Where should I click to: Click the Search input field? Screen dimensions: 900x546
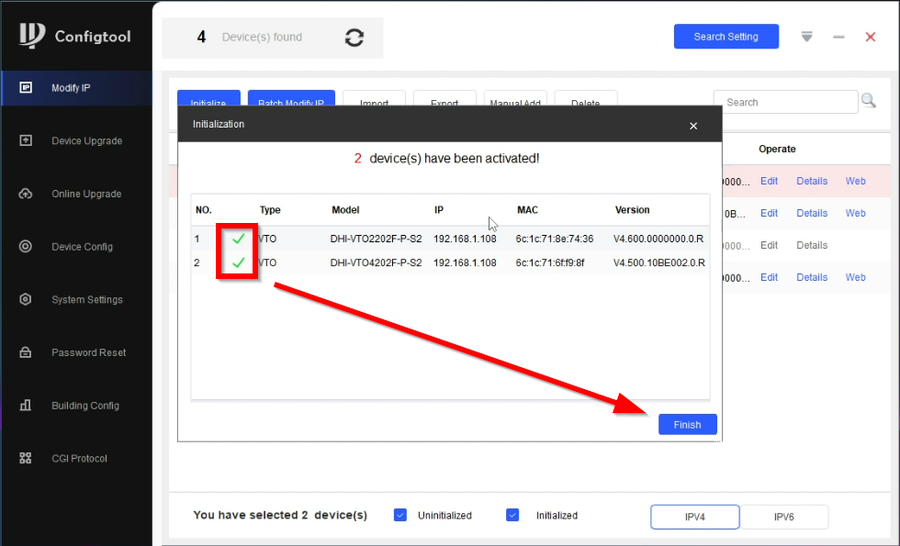[x=785, y=102]
